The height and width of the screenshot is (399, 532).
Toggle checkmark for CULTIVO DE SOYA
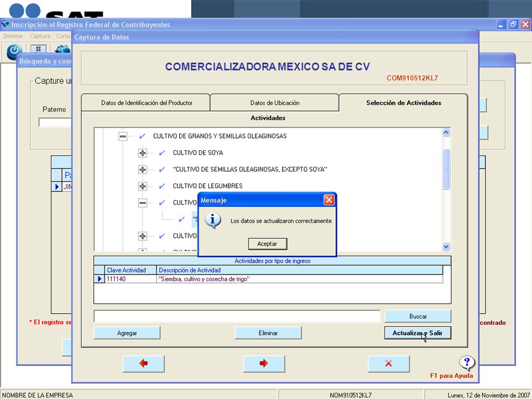click(162, 153)
